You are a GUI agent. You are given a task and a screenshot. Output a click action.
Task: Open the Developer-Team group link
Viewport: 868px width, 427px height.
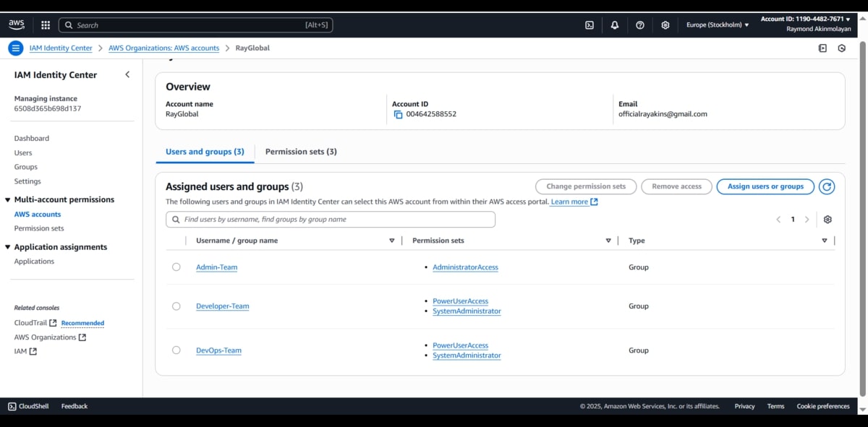coord(222,306)
